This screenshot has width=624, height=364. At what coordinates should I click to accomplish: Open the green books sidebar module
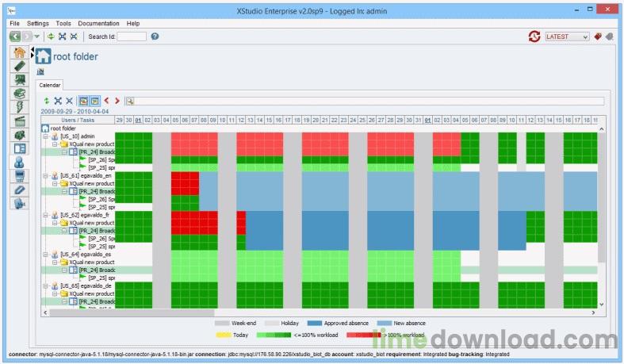pos(19,94)
